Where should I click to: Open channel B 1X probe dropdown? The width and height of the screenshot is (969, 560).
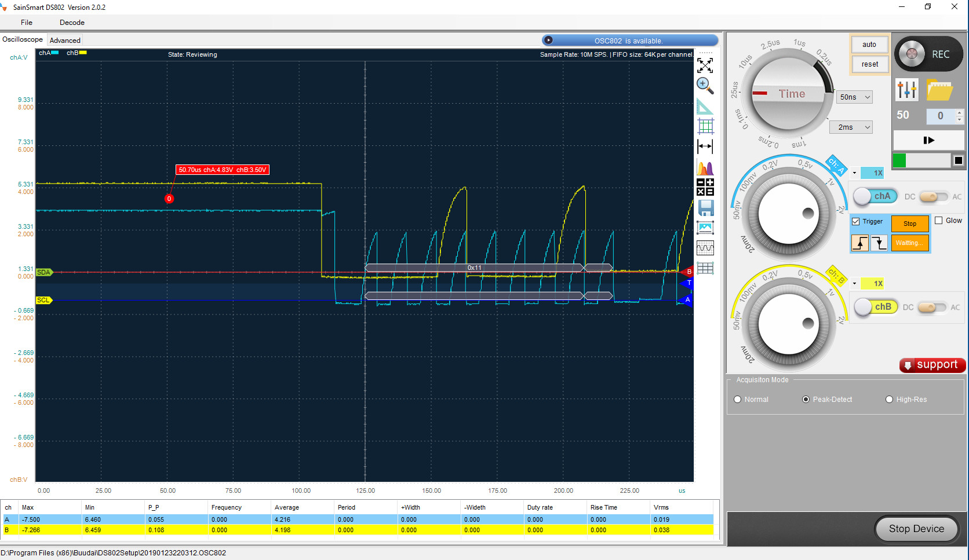tap(854, 283)
